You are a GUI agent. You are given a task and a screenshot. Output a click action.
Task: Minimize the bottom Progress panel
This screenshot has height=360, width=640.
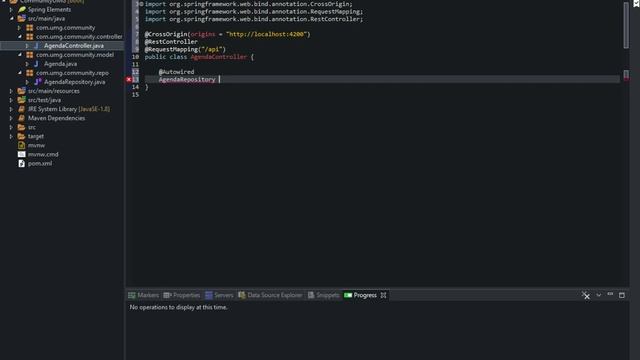tap(610, 294)
